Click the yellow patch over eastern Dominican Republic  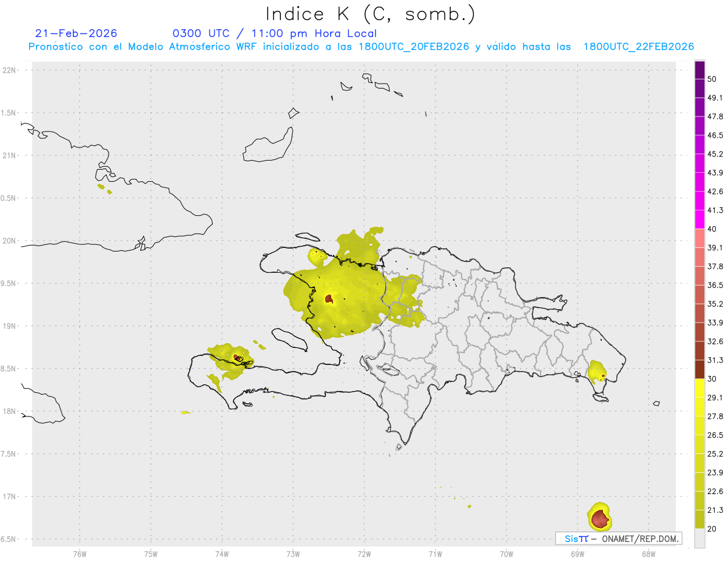598,370
